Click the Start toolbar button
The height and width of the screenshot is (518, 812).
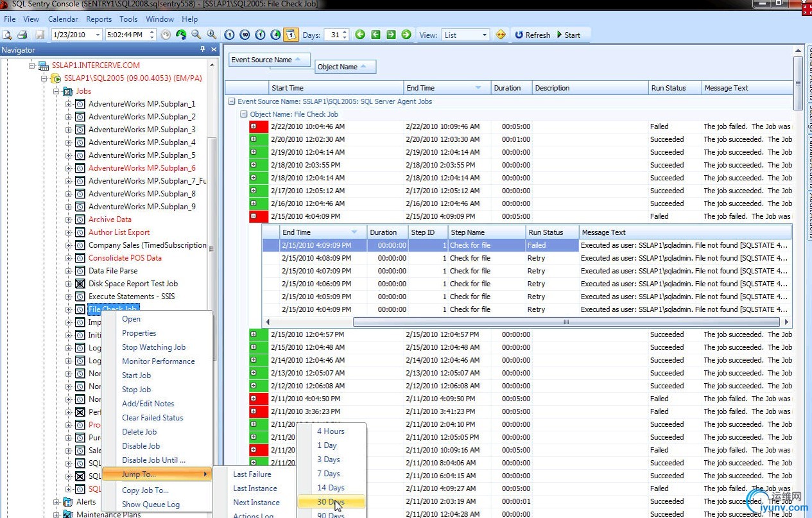[x=569, y=35]
